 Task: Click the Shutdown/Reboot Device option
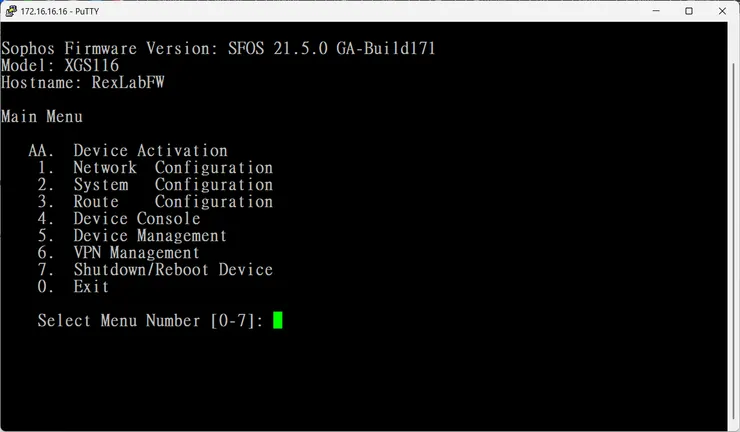pyautogui.click(x=172, y=270)
